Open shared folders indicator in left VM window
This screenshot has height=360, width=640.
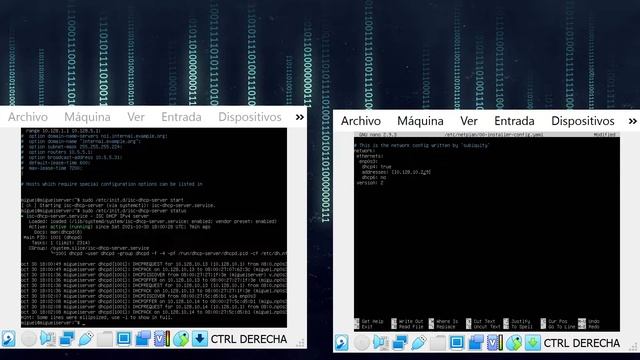click(x=105, y=339)
